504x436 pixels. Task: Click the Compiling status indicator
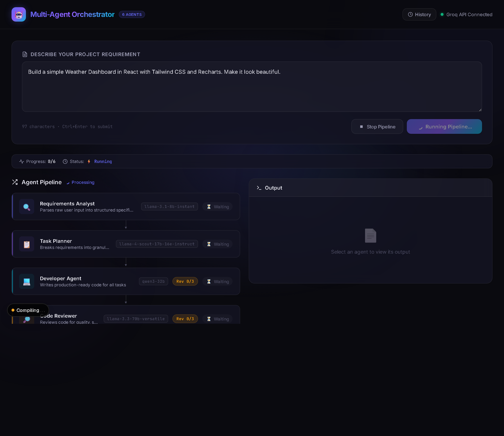(28, 310)
